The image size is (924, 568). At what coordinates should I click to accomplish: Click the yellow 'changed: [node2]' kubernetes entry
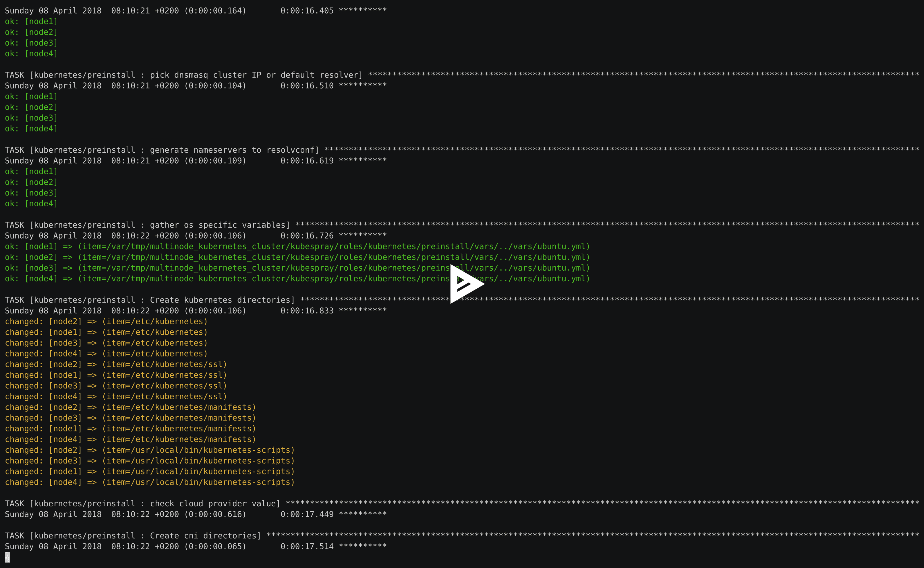point(105,321)
